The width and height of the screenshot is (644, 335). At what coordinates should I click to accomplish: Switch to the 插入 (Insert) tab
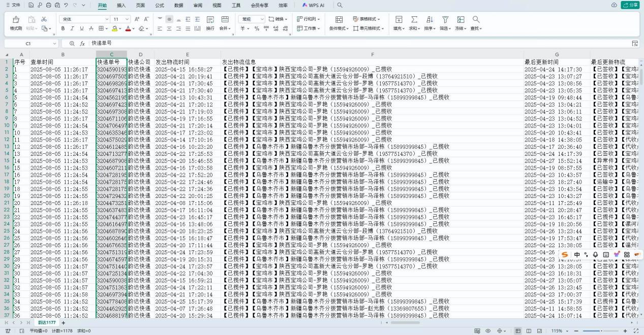pos(121,5)
